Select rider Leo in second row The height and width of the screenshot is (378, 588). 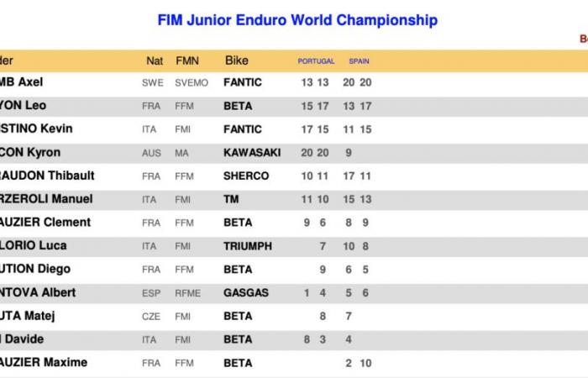pos(23,105)
